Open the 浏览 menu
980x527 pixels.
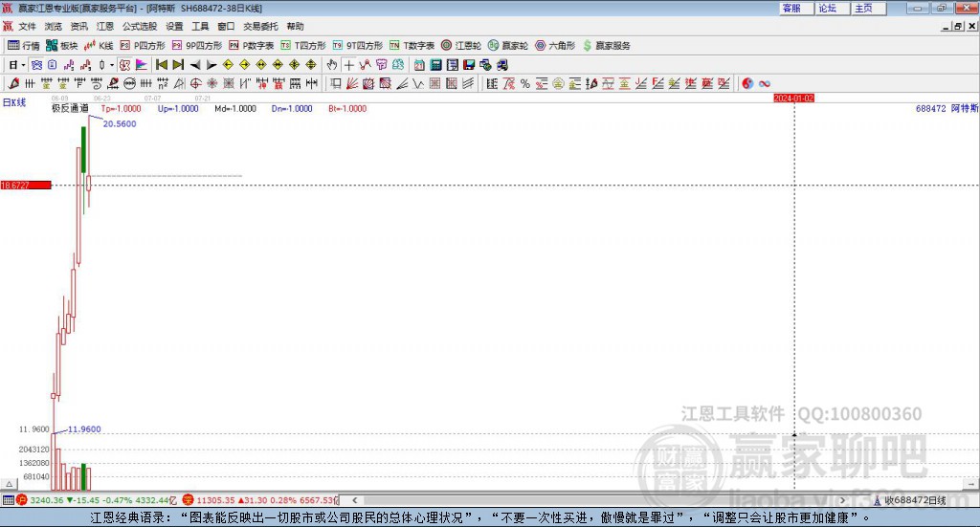tap(54, 26)
